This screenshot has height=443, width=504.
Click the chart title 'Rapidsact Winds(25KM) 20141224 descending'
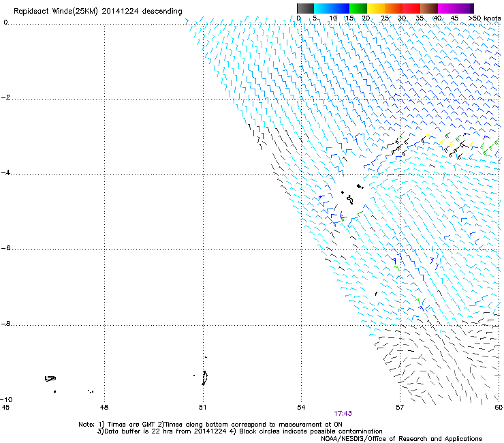pos(97,12)
